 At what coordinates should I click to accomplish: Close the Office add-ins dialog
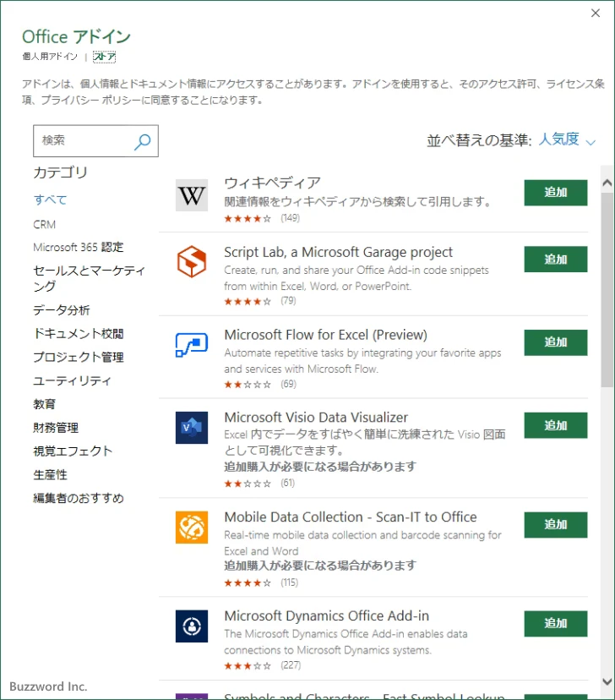tap(596, 13)
